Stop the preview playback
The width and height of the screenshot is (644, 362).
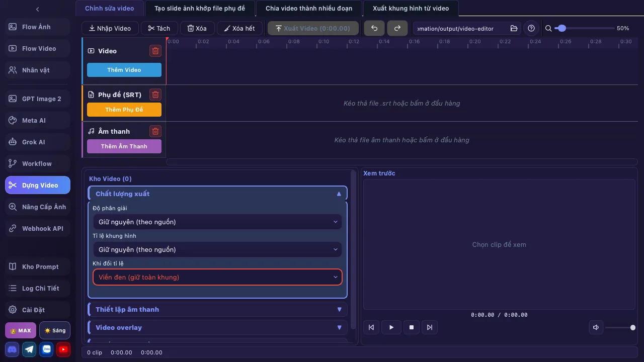[x=412, y=327]
